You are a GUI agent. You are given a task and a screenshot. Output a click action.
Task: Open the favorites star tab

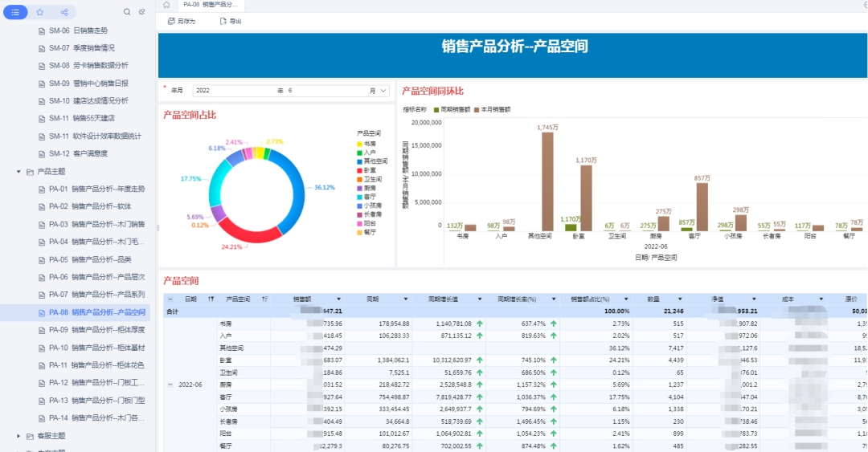coord(40,12)
